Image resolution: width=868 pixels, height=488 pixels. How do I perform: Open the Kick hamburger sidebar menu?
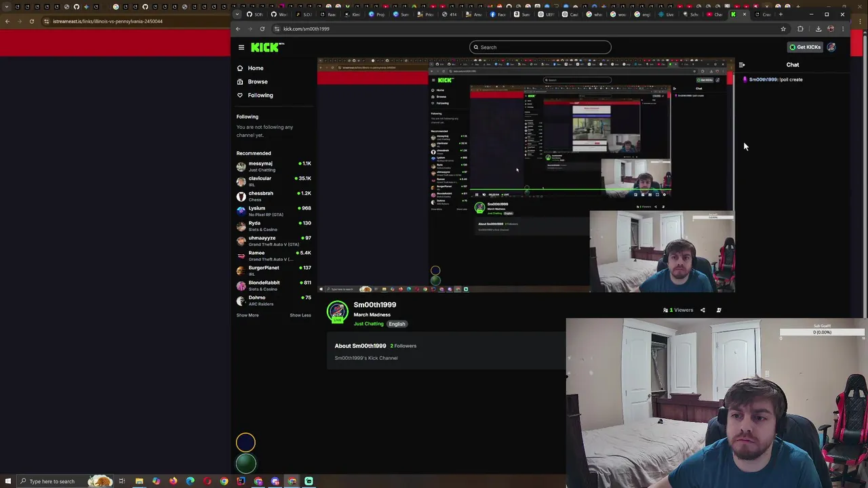[241, 47]
